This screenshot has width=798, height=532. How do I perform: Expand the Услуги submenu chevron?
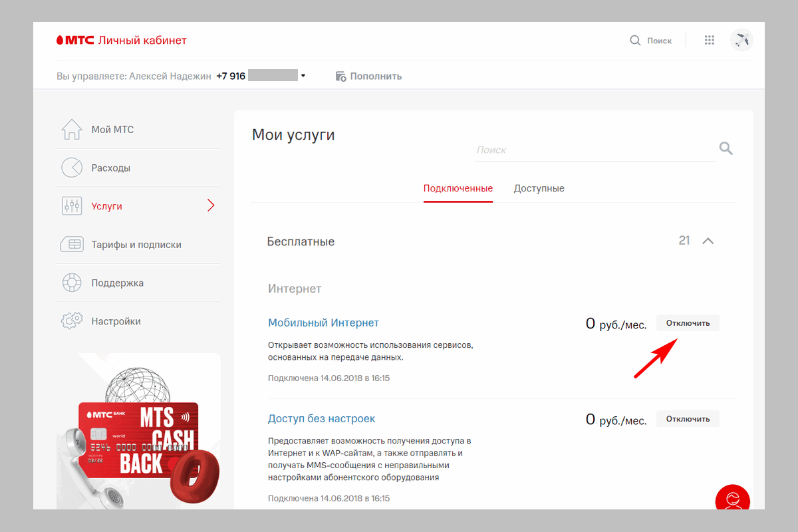coord(211,205)
